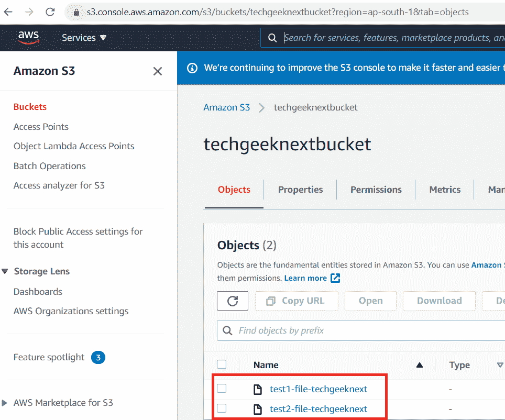This screenshot has height=420, width=505.
Task: Open test1-file-techgeeknext object link
Action: [x=319, y=390]
